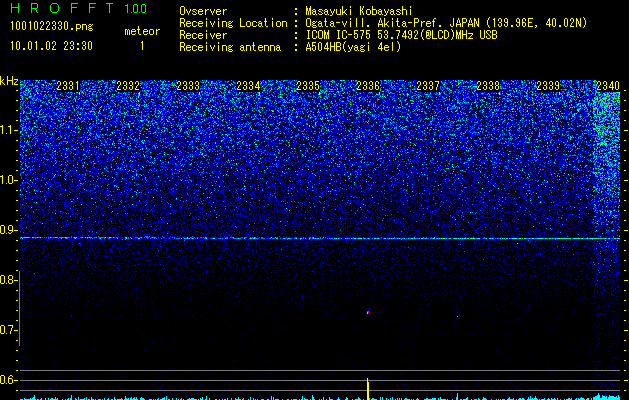
Task: Click the 0.8 kHz axis tick
Action: point(9,280)
